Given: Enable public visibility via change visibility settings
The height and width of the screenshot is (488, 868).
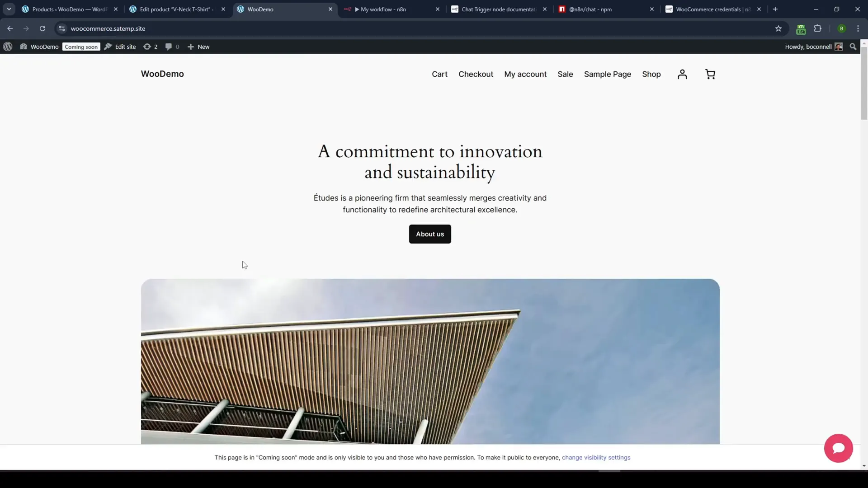Looking at the screenshot, I should pyautogui.click(x=596, y=457).
